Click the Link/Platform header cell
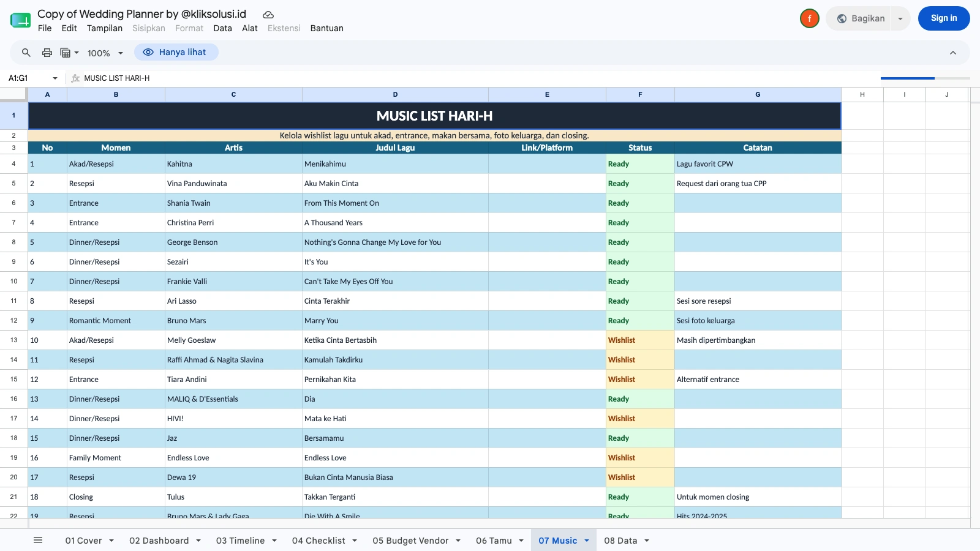 pos(547,148)
